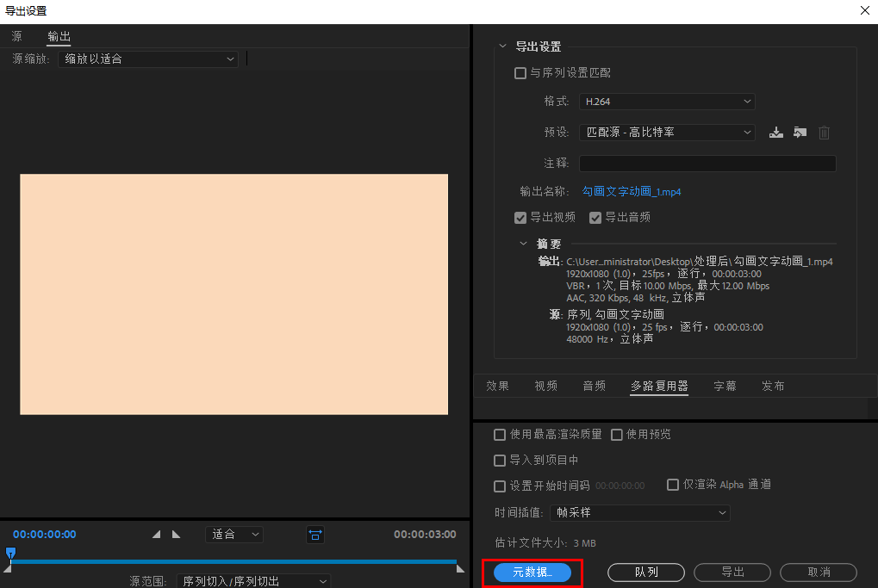Viewport: 878px width, 588px height.
Task: Click the 元数据 button
Action: click(x=532, y=573)
